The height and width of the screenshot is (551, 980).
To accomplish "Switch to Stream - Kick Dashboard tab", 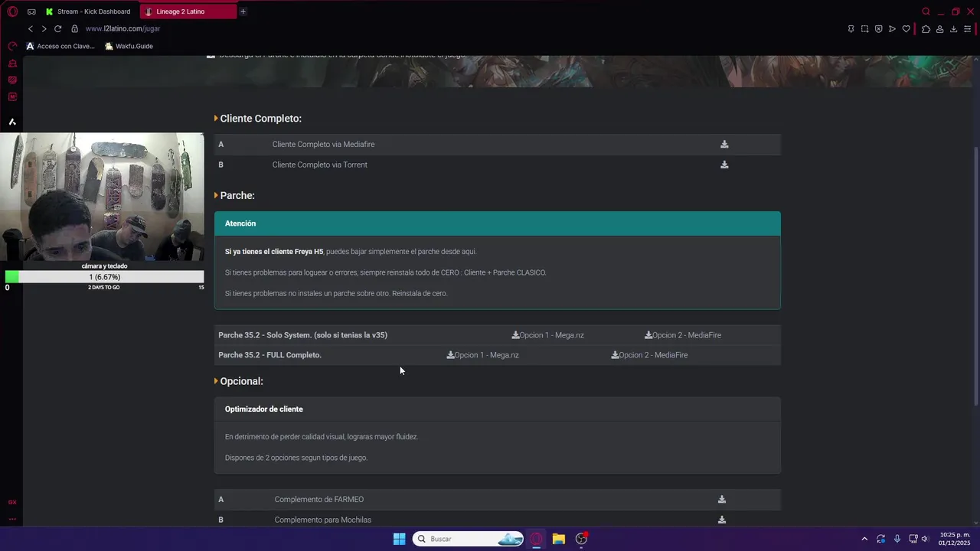I will click(x=88, y=11).
